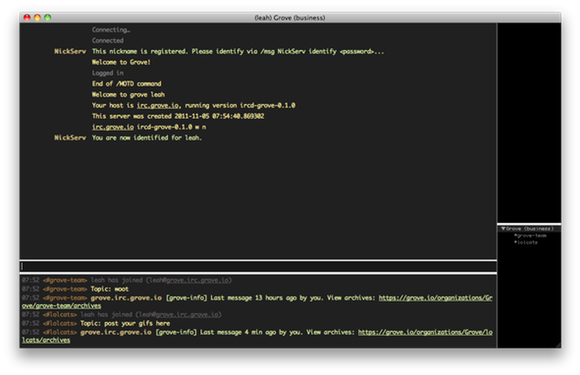Click the yellow minimize window button
Screen dimensions: 580x375
(x=37, y=17)
